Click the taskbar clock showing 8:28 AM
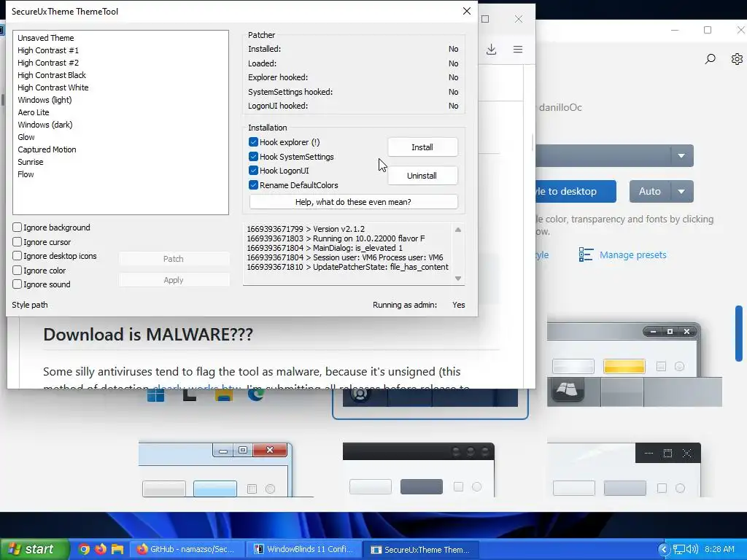This screenshot has height=560, width=747. coord(719,549)
